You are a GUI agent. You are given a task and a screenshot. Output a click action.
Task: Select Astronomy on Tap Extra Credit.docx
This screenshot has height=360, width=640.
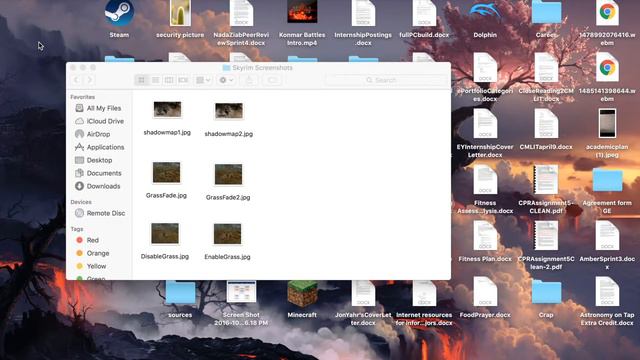607,291
